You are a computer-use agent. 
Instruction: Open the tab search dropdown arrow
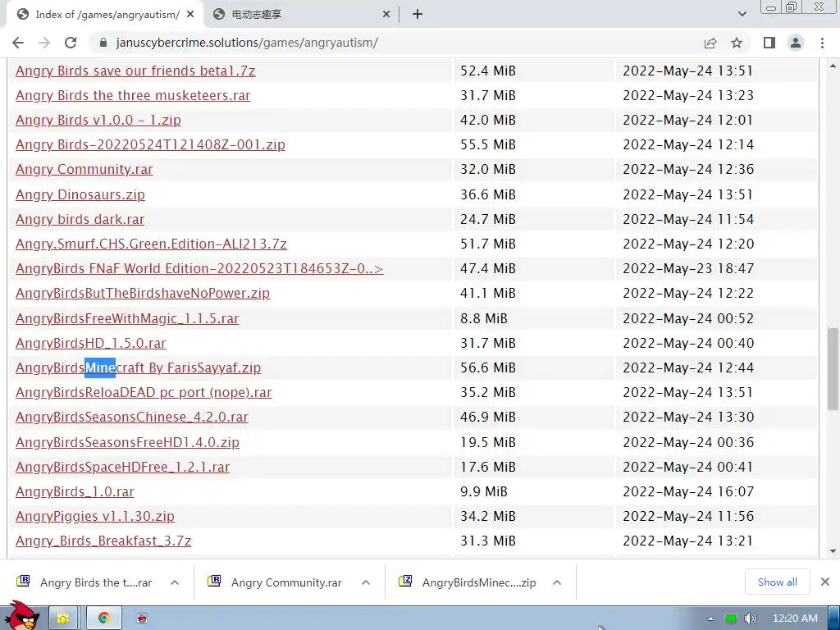742,15
